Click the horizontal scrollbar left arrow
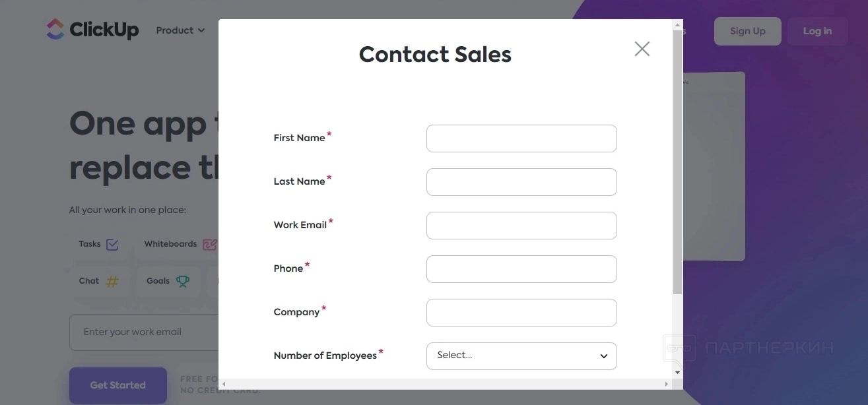The height and width of the screenshot is (405, 868). coord(224,384)
